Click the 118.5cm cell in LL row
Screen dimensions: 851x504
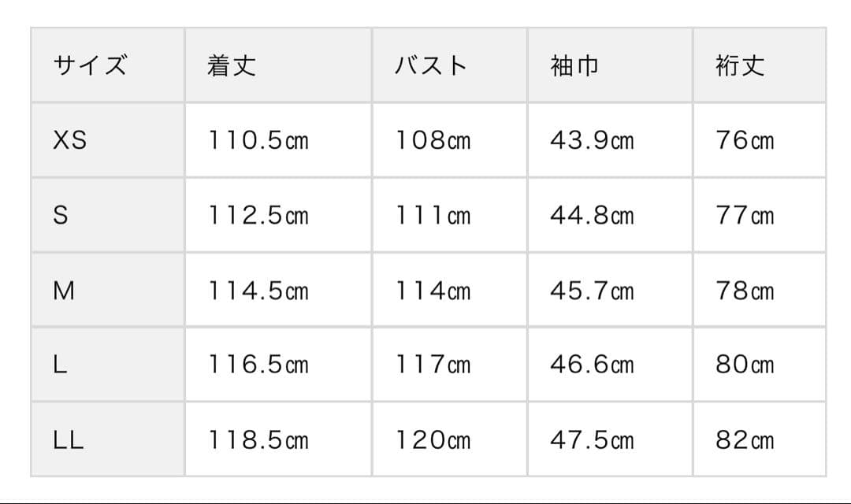click(x=258, y=440)
